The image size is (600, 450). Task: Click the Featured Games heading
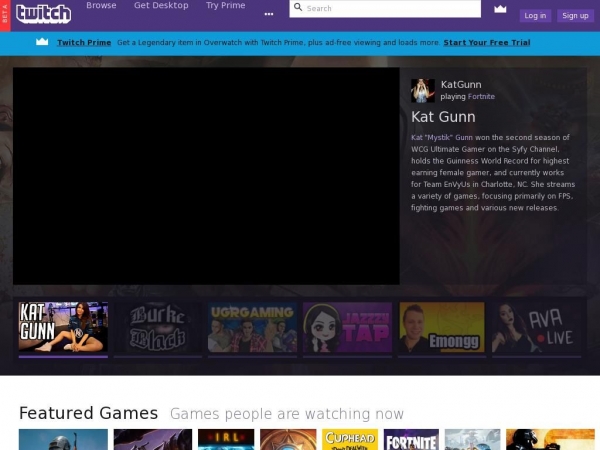pos(88,413)
